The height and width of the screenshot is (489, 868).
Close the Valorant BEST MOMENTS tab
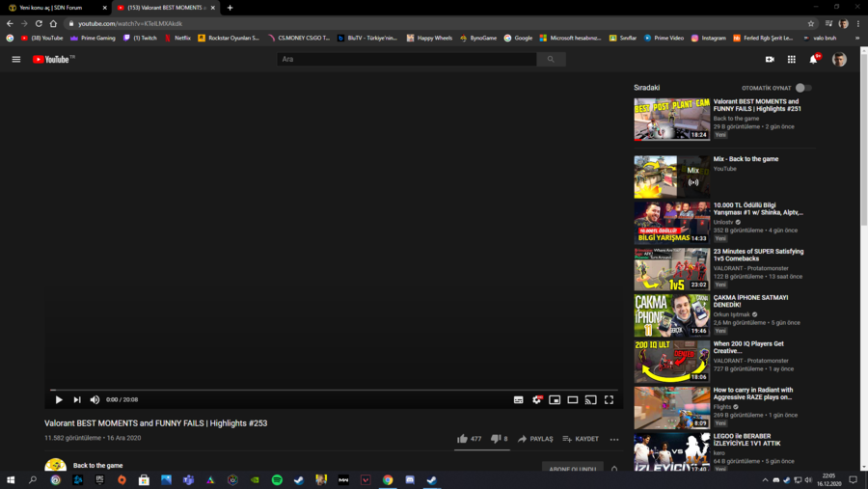(213, 8)
